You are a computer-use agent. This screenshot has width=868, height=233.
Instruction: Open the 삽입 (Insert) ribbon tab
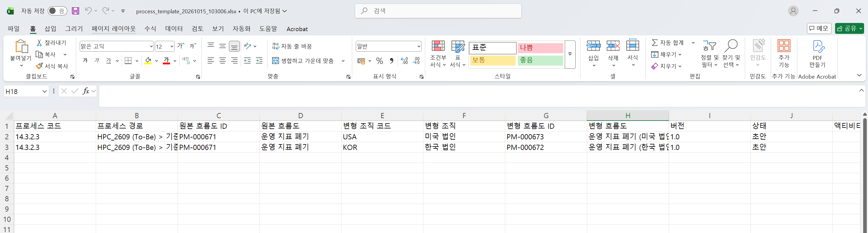(50, 29)
